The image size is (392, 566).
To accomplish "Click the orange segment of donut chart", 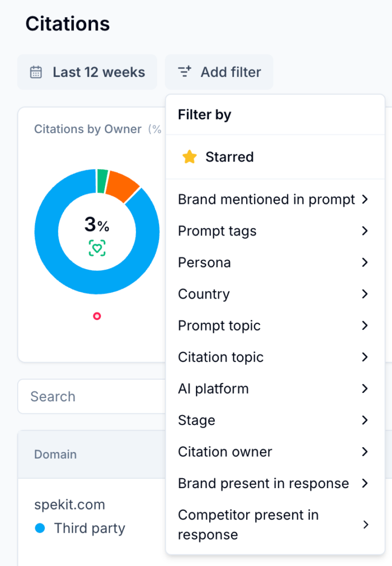I will coord(124,185).
